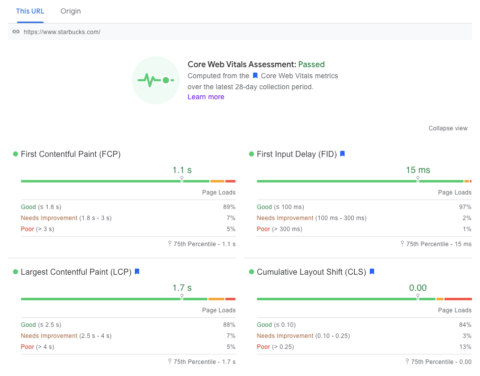Click the orange segment of LCP bar
Screen dimensions: 480x376
(216, 299)
